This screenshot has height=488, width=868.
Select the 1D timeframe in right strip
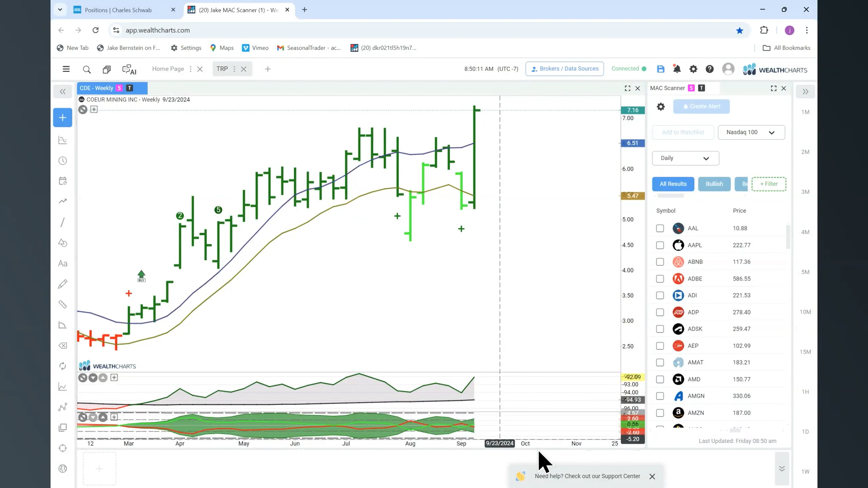click(805, 432)
